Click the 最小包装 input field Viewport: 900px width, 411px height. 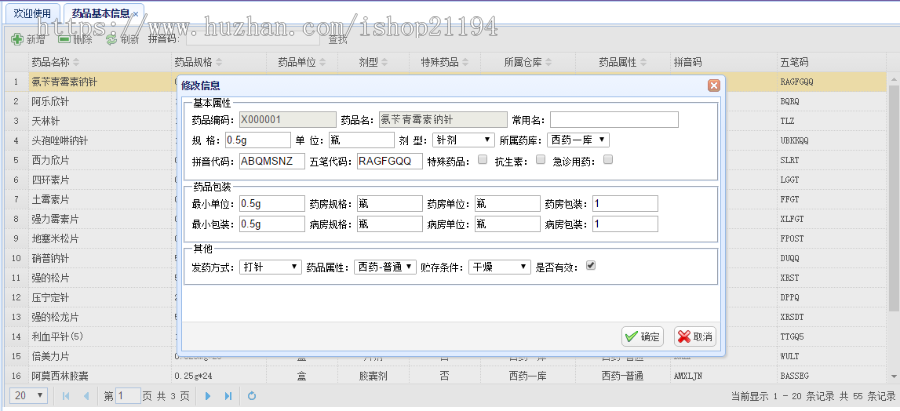[272, 224]
